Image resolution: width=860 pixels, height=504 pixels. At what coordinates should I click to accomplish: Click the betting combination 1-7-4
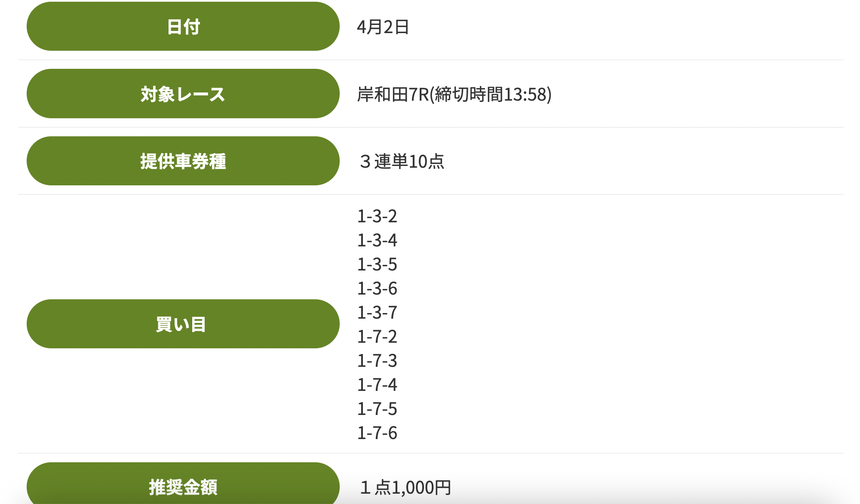pos(377,385)
